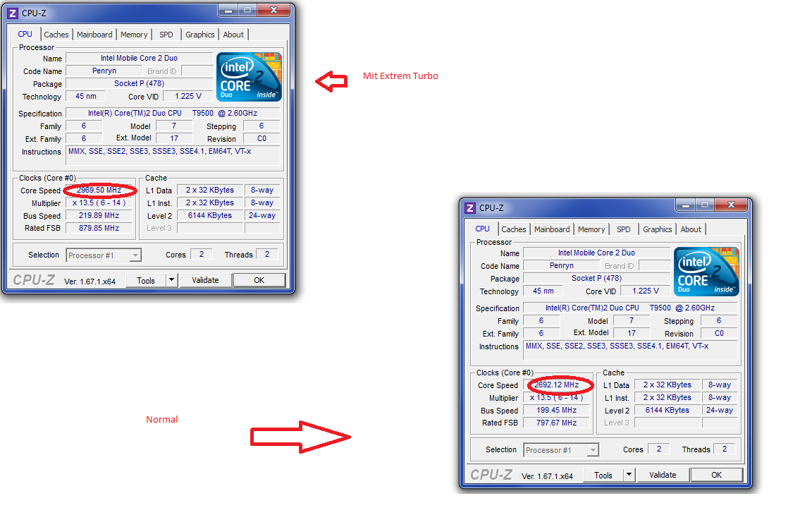
Task: Click Core VID 1.225 V in left window
Action: 188,97
